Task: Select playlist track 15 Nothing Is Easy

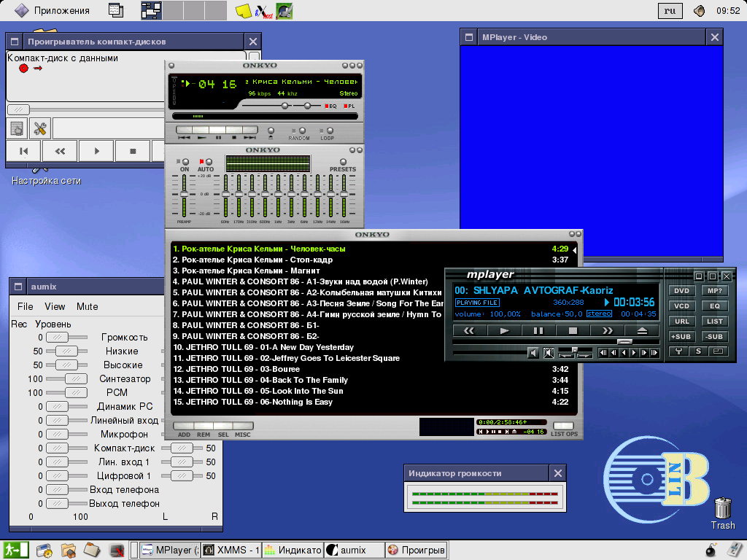Action: click(x=371, y=402)
